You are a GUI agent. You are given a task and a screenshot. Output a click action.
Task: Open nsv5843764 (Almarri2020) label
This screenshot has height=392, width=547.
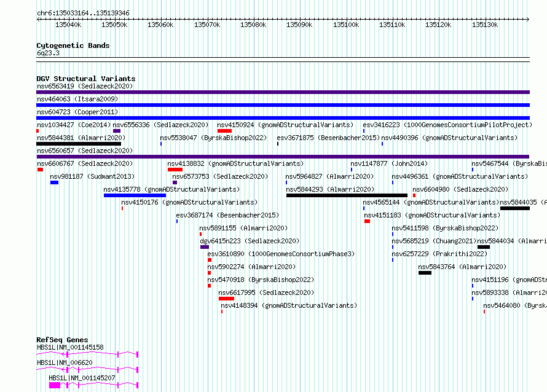(x=462, y=267)
